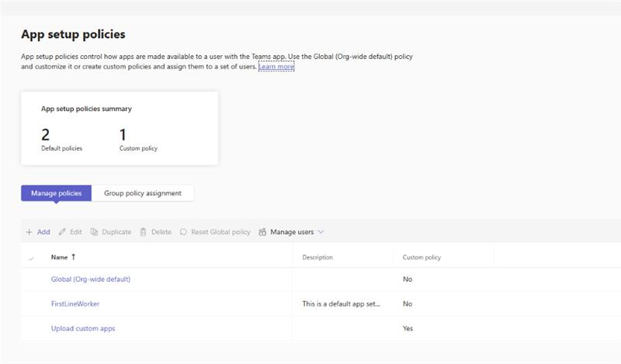
Task: Expand the Manage users dropdown chevron
Action: coord(321,232)
